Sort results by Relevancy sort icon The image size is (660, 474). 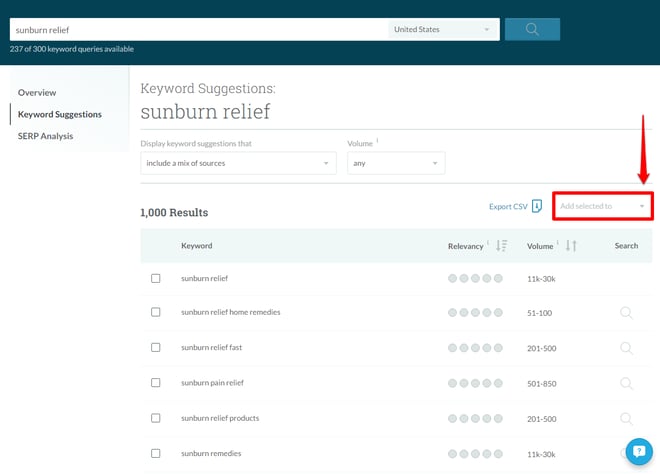[501, 246]
